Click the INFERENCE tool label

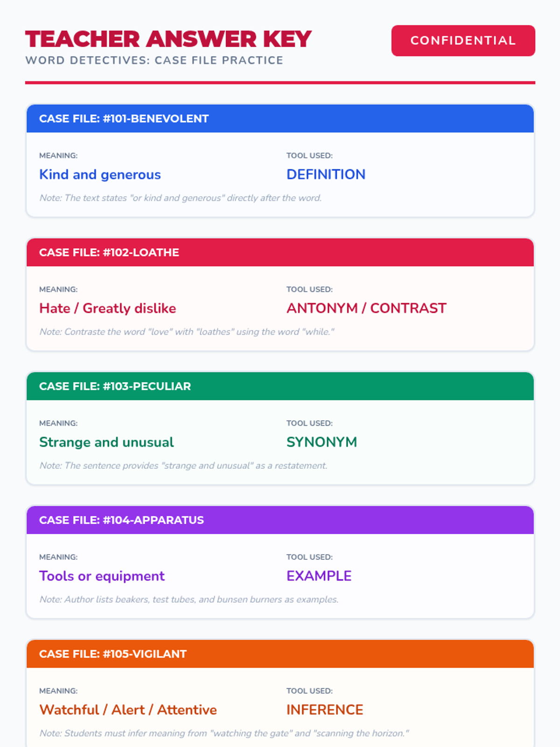click(x=325, y=710)
